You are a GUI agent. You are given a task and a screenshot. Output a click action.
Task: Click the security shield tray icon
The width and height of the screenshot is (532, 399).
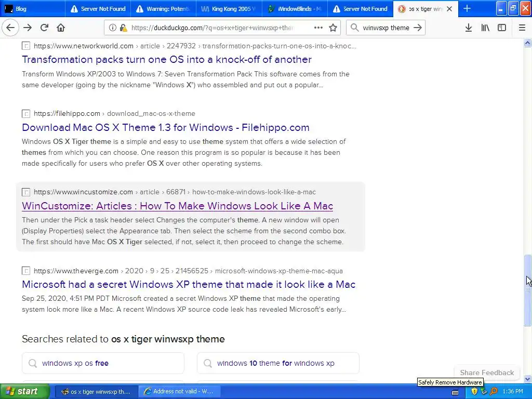[474, 391]
